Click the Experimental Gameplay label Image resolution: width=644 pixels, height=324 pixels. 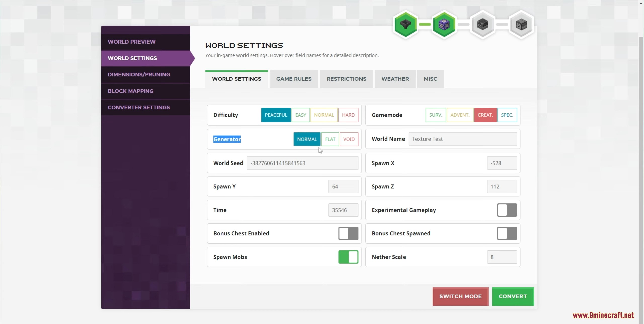click(404, 210)
